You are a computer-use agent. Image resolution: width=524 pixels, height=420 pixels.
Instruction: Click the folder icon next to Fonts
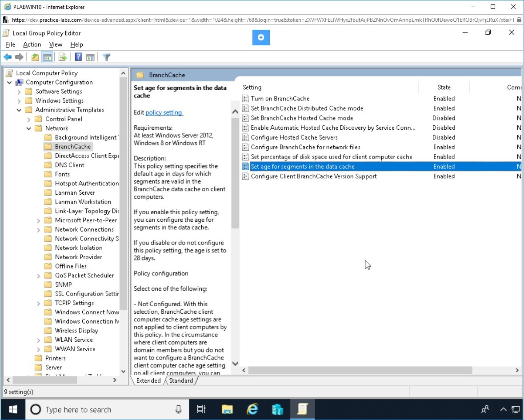pyautogui.click(x=48, y=174)
